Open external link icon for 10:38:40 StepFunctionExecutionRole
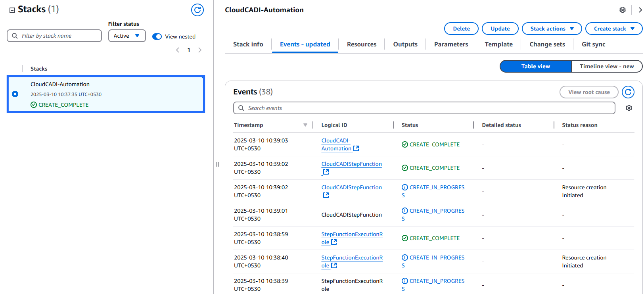 334,265
